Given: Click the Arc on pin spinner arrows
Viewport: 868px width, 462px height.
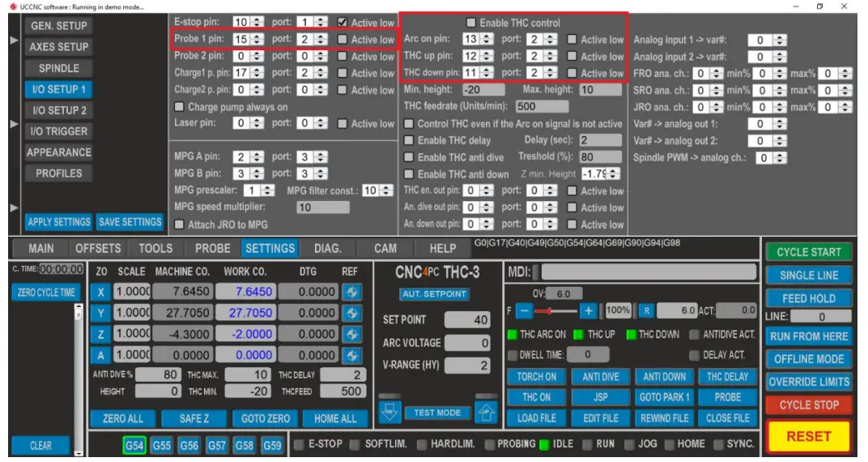Looking at the screenshot, I should (x=487, y=40).
